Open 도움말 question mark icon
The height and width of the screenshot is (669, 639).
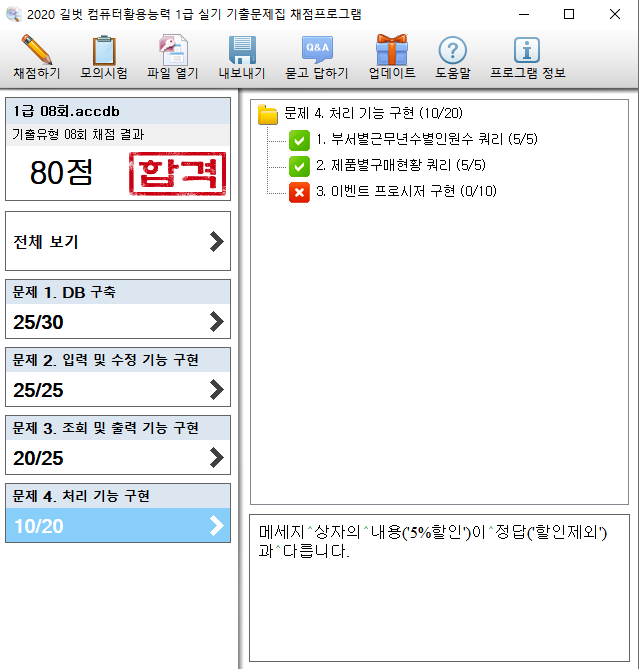(453, 50)
